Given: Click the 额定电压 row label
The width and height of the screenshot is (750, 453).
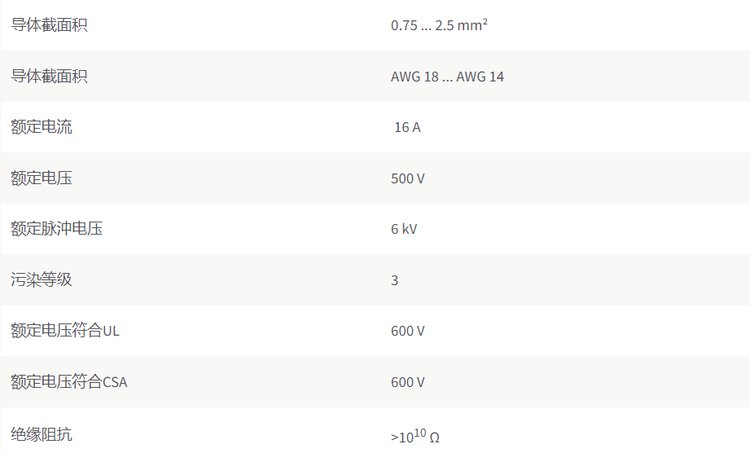Looking at the screenshot, I should [41, 178].
